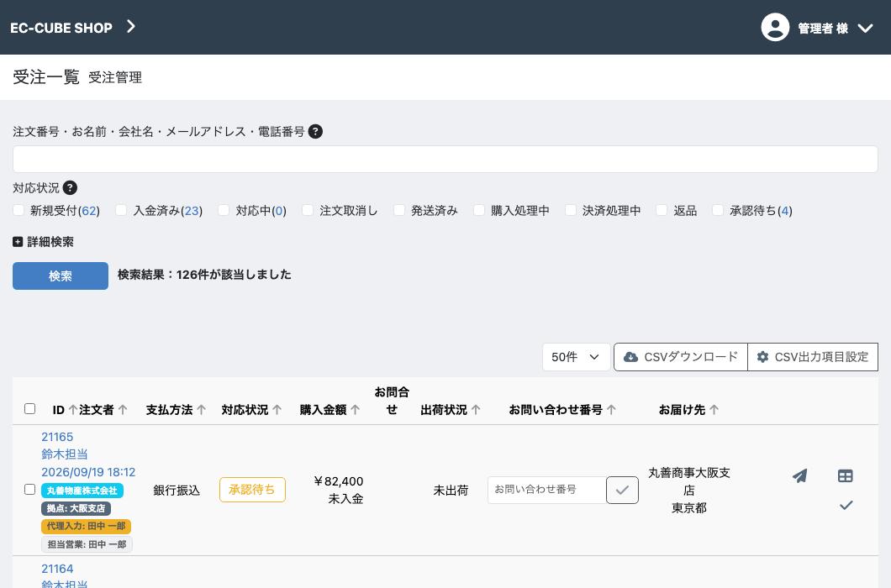Click the EC-CUBE SHOP title link

tap(61, 28)
